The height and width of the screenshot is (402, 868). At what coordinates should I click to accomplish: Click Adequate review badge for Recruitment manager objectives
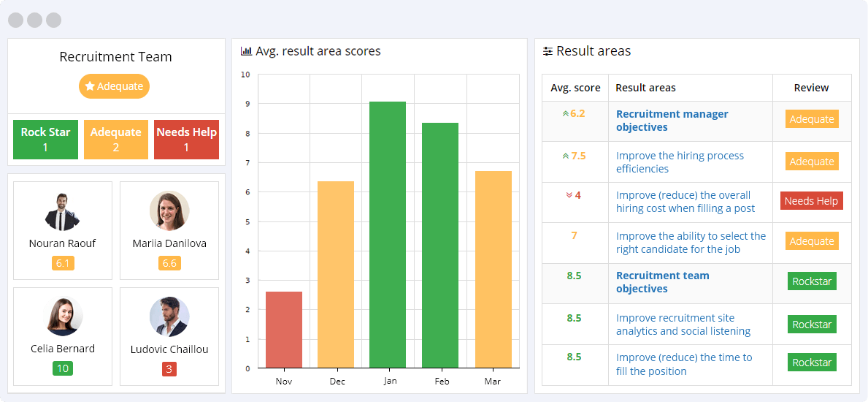coord(812,118)
